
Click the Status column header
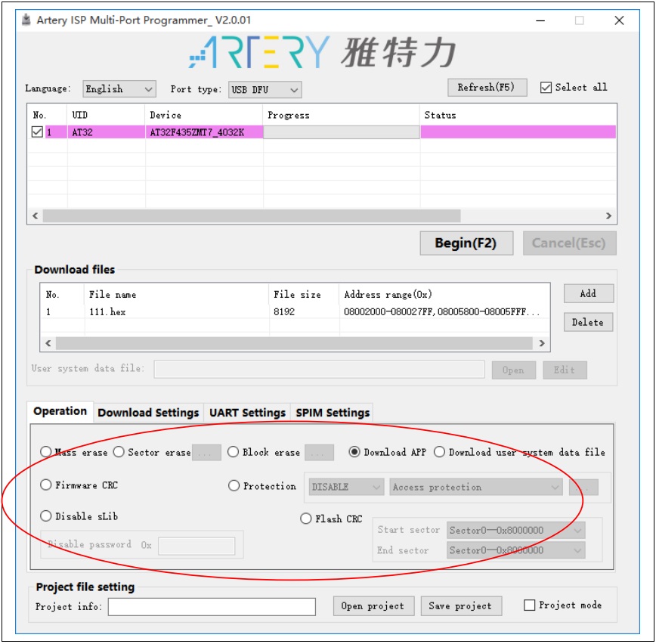518,115
